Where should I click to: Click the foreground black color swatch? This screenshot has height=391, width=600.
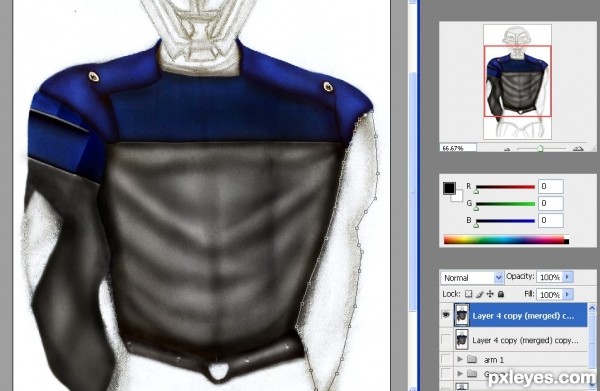tap(449, 188)
